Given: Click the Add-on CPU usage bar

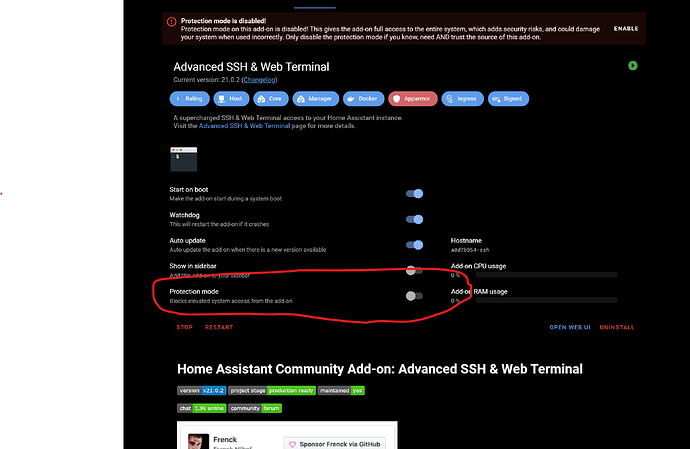Looking at the screenshot, I should click(x=546, y=275).
